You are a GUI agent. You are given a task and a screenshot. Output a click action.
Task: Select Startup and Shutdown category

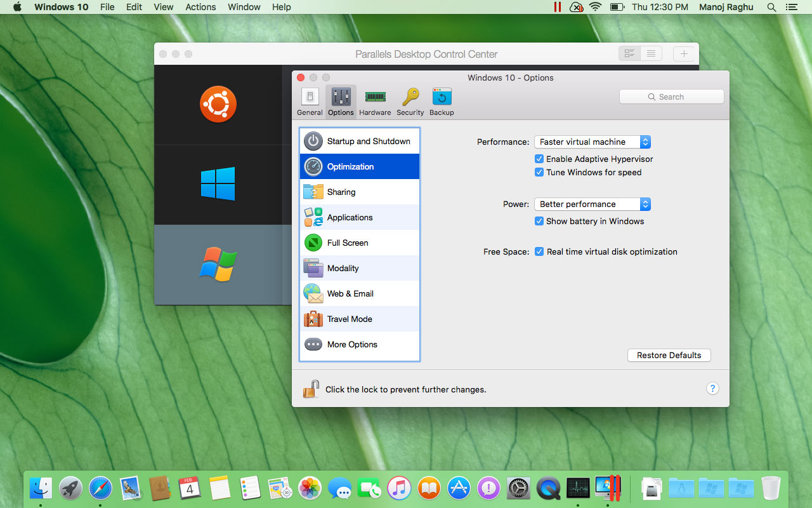click(x=360, y=141)
